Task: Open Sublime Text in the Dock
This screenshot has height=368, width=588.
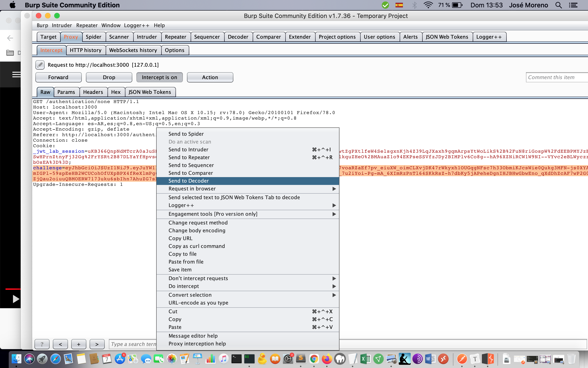Action: coord(301,359)
